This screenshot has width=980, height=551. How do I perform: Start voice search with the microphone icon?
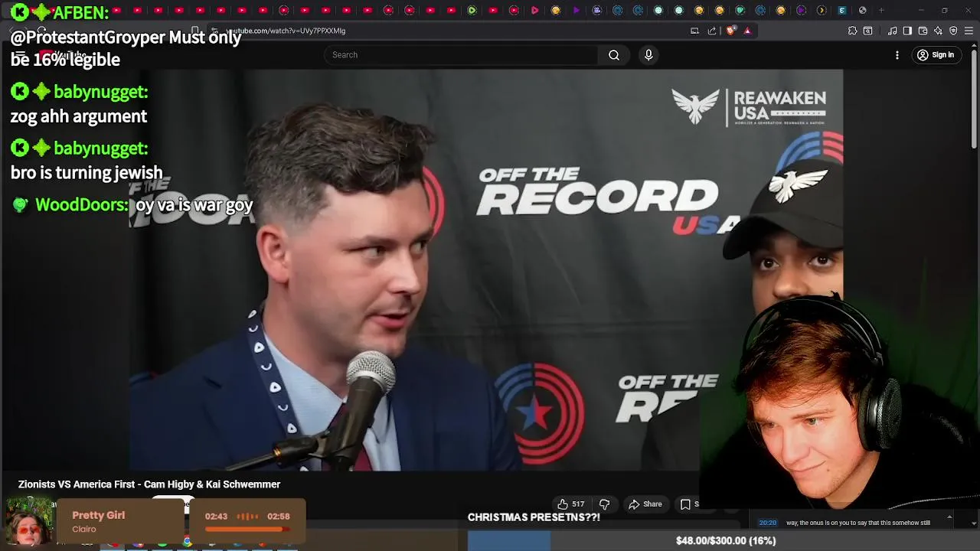coord(648,55)
